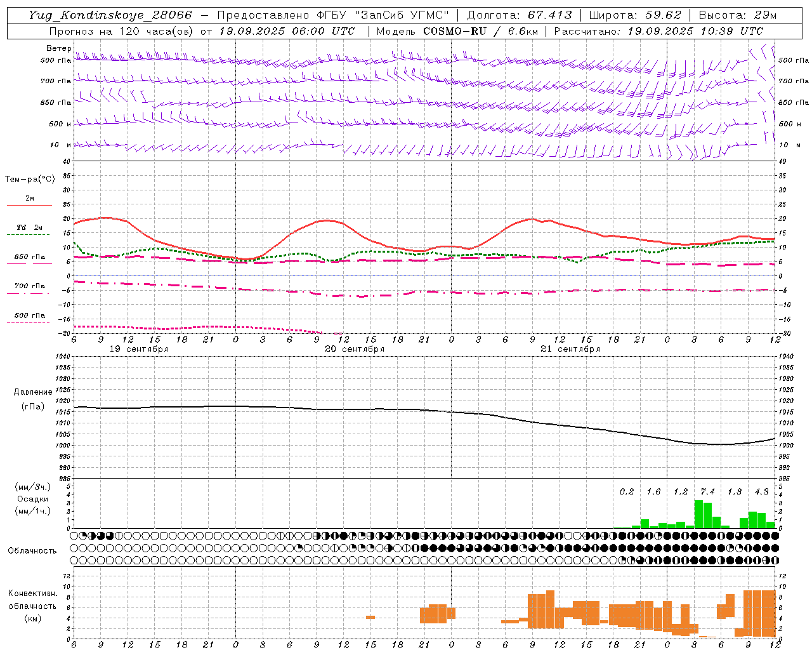Click the date label 19 сентября
The width and height of the screenshot is (812, 650).
pyautogui.click(x=139, y=349)
